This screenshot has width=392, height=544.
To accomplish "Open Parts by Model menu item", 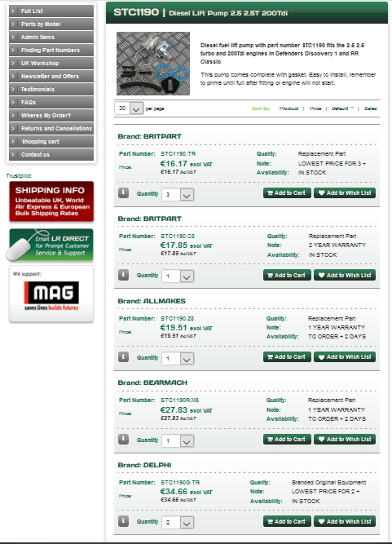I will pos(51,24).
